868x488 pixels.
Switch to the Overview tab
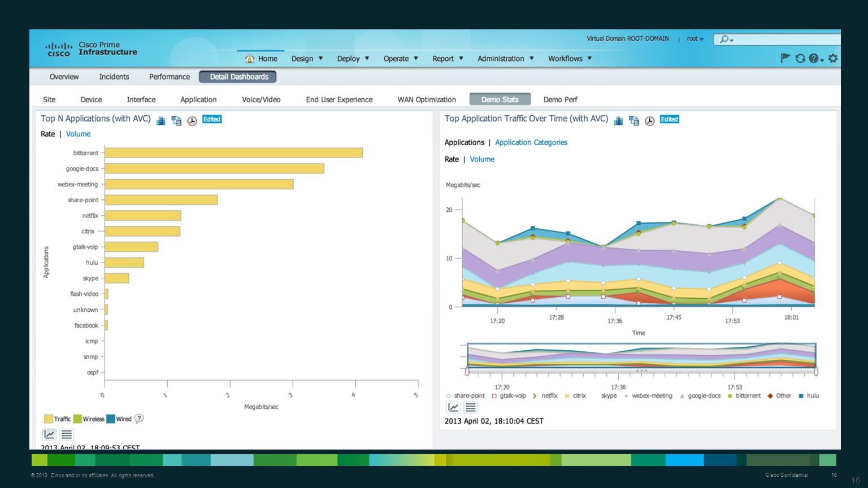pyautogui.click(x=64, y=77)
